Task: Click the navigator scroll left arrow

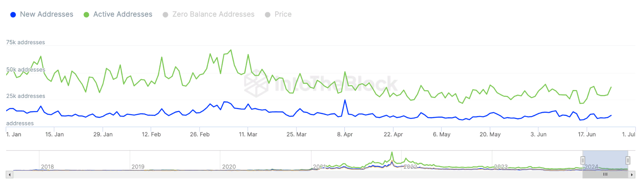Action: 10,175
